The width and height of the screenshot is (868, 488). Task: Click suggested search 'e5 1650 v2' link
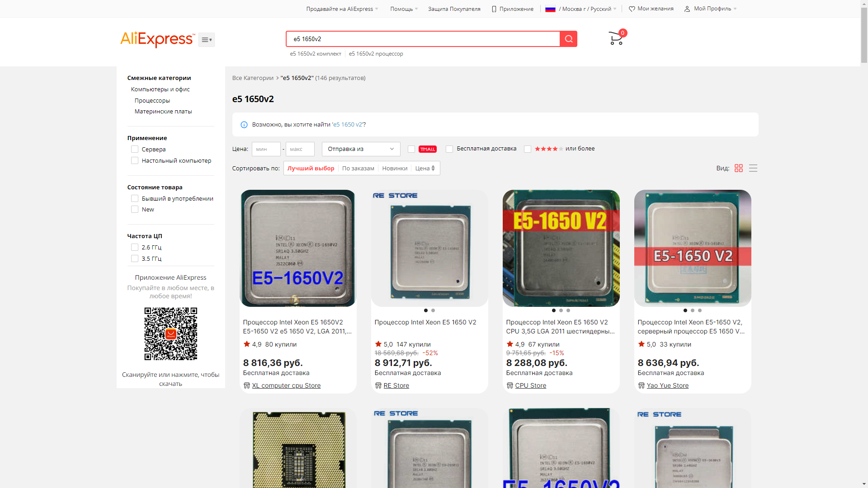point(348,125)
